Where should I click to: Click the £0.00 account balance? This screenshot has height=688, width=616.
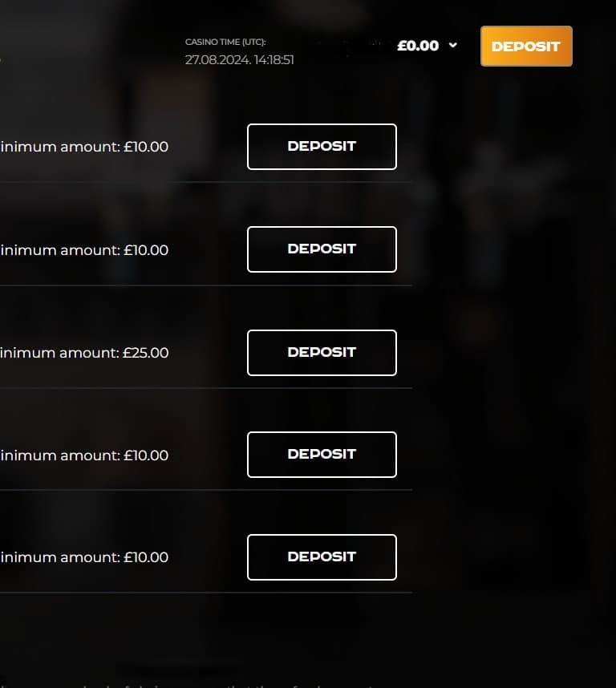pos(418,46)
